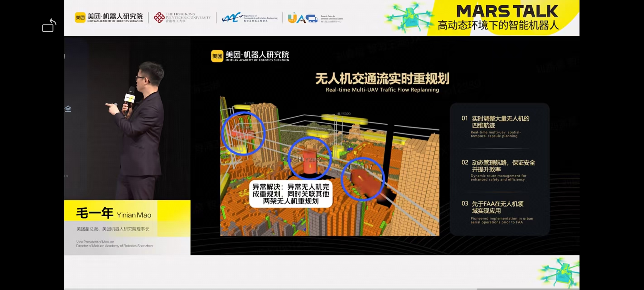Click the Yinian Mao speaker name tag

pyautogui.click(x=114, y=213)
